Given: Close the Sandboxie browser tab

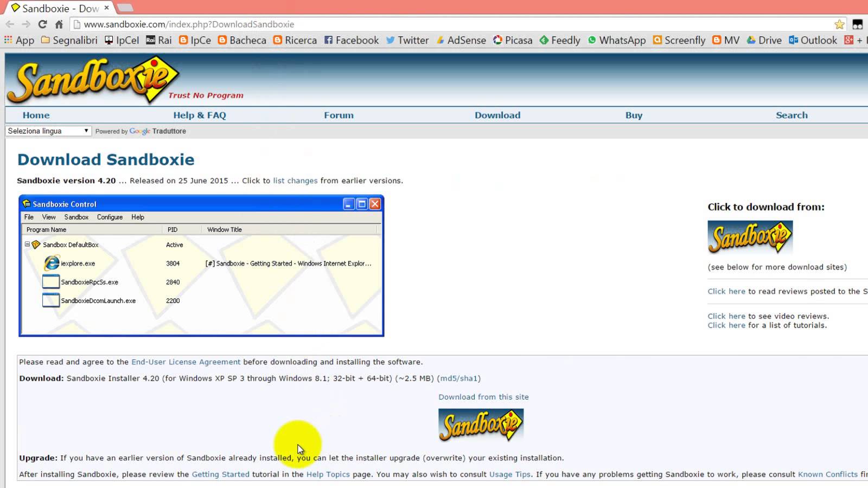Looking at the screenshot, I should click(x=107, y=8).
